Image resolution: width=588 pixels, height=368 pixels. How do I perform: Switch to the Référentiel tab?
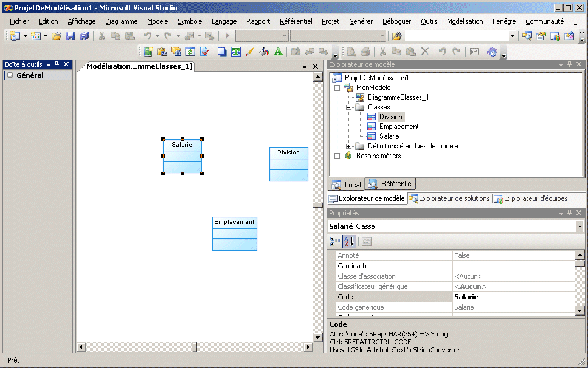coord(391,184)
